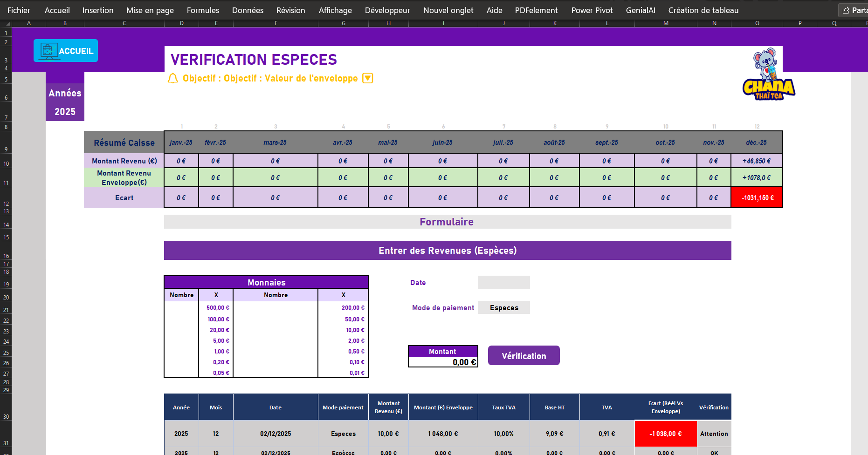Select the Attention verification status cell
Image resolution: width=868 pixels, height=455 pixels.
pyautogui.click(x=714, y=434)
